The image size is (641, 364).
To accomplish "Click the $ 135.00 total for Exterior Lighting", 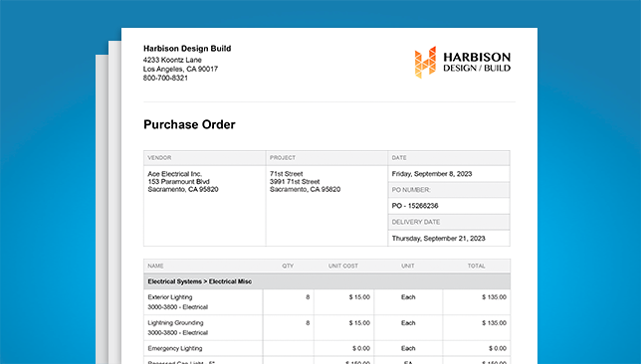I will [494, 297].
